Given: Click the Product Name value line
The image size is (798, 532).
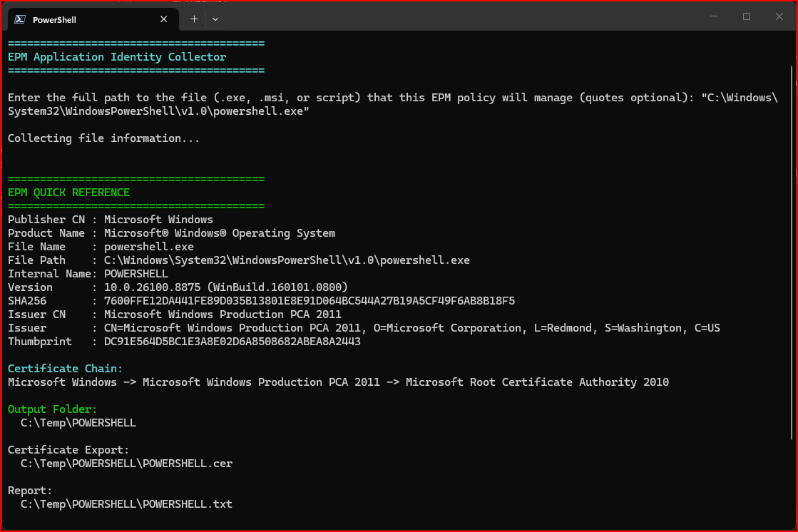Looking at the screenshot, I should 220,233.
